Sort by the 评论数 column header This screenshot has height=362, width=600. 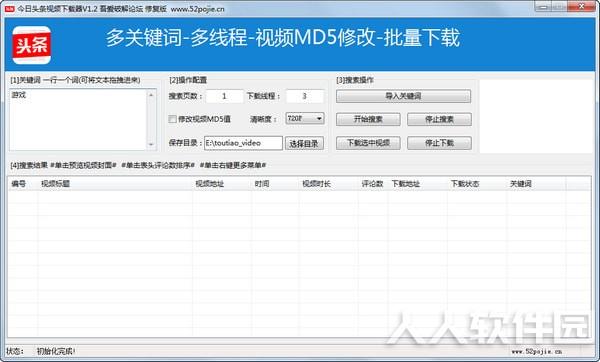coord(373,184)
